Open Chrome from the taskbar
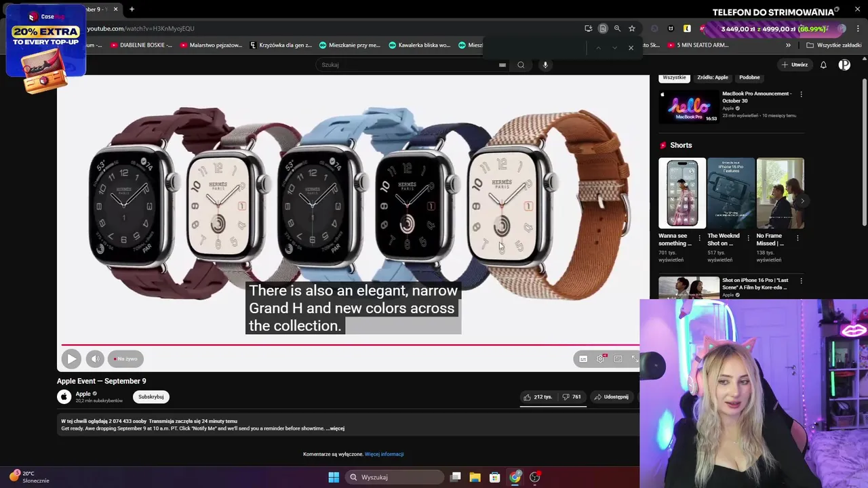This screenshot has height=488, width=868. tap(515, 477)
